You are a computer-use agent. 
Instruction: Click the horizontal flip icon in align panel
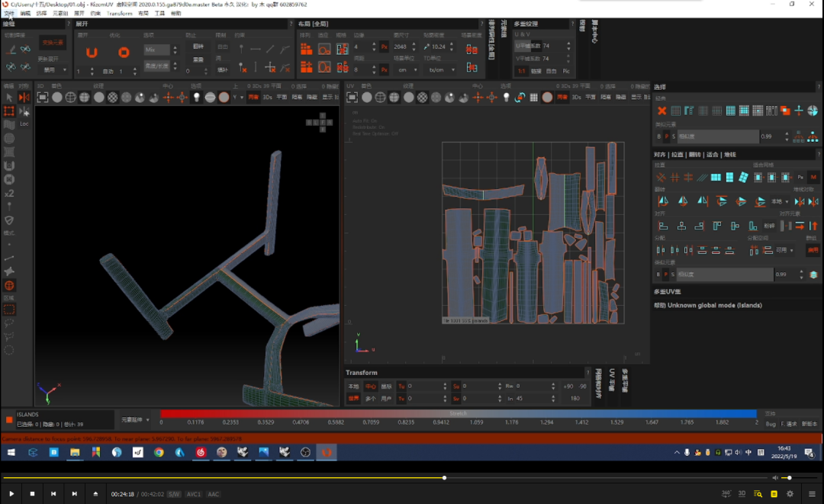(663, 201)
